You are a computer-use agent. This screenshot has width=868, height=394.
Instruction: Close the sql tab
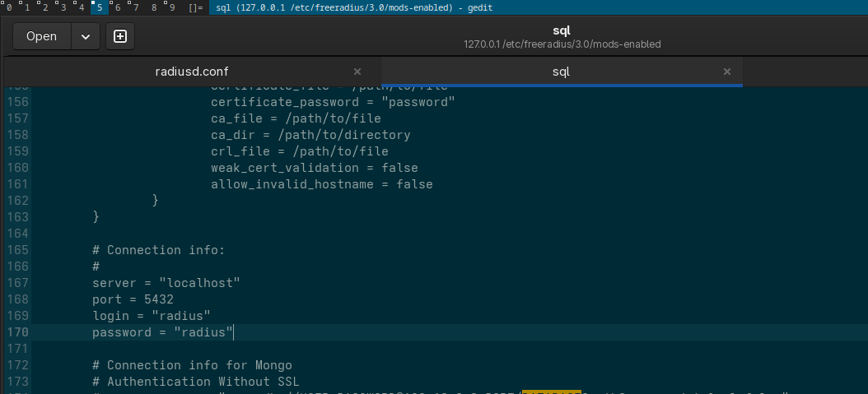click(726, 72)
